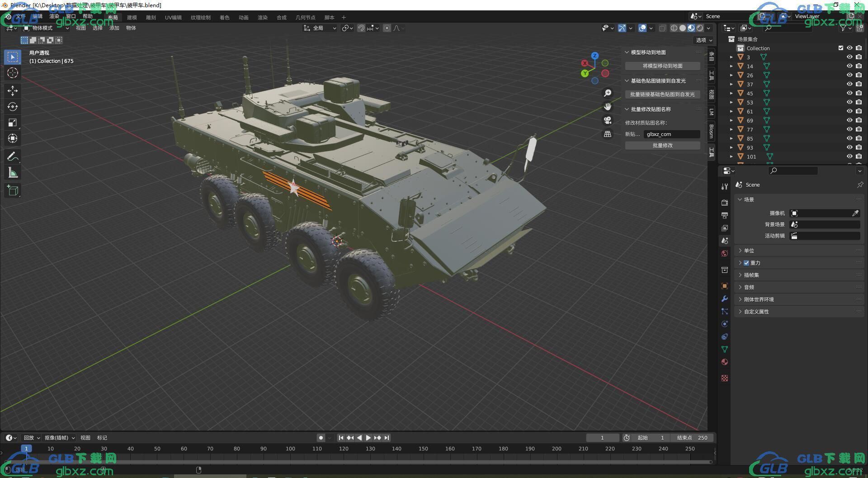The height and width of the screenshot is (478, 868).
Task: Pin the Scene properties with pin icon
Action: click(x=860, y=185)
